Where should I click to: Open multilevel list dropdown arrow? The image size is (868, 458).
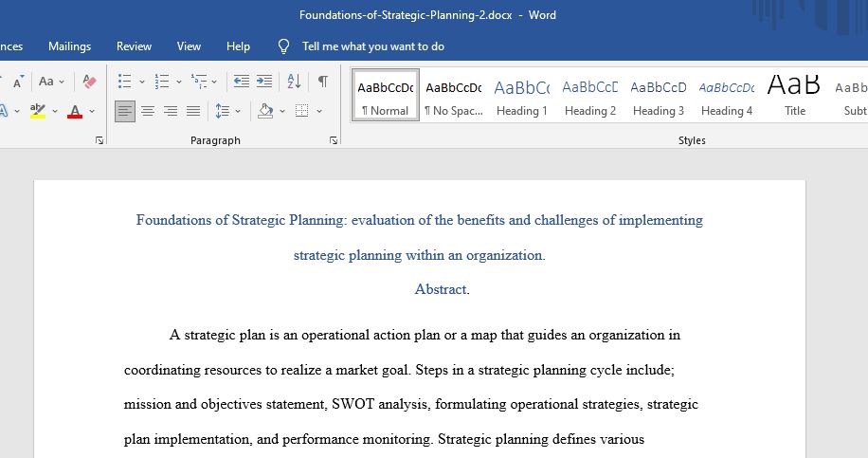pyautogui.click(x=214, y=82)
